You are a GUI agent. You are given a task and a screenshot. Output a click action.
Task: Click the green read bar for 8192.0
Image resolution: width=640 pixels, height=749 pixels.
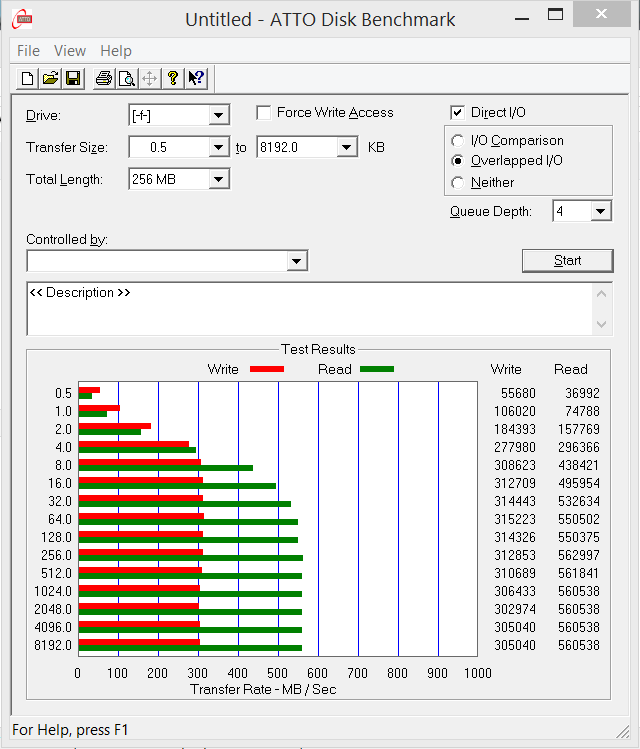190,648
